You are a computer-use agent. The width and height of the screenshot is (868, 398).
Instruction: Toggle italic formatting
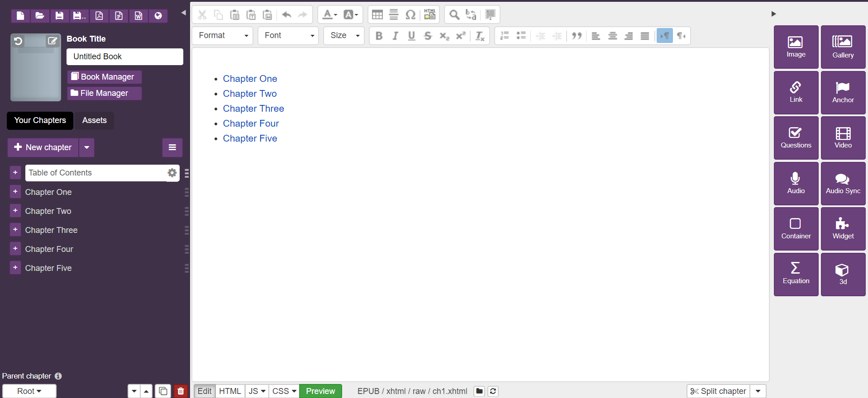pos(395,36)
